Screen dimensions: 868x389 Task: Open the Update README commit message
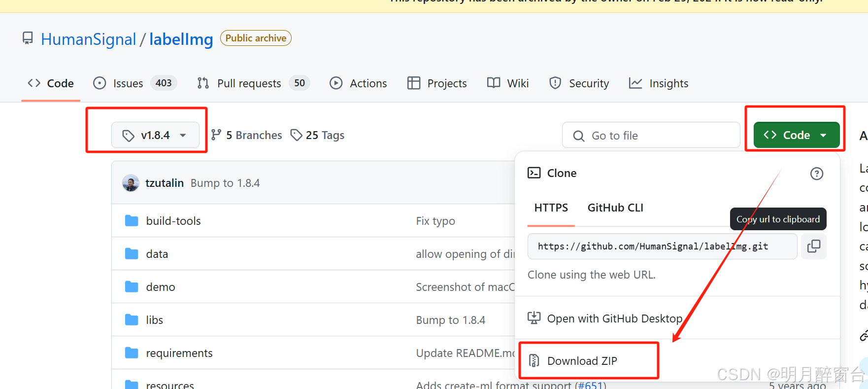pyautogui.click(x=465, y=353)
